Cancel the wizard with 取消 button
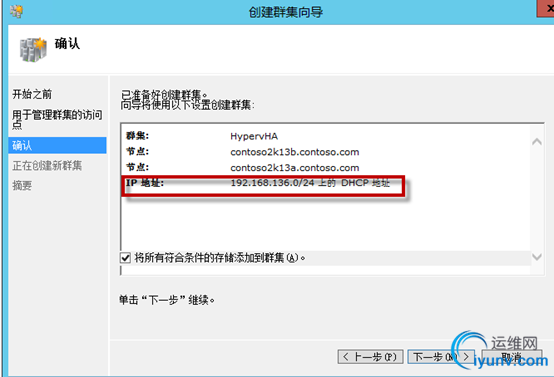The image size is (554, 377). [x=512, y=357]
